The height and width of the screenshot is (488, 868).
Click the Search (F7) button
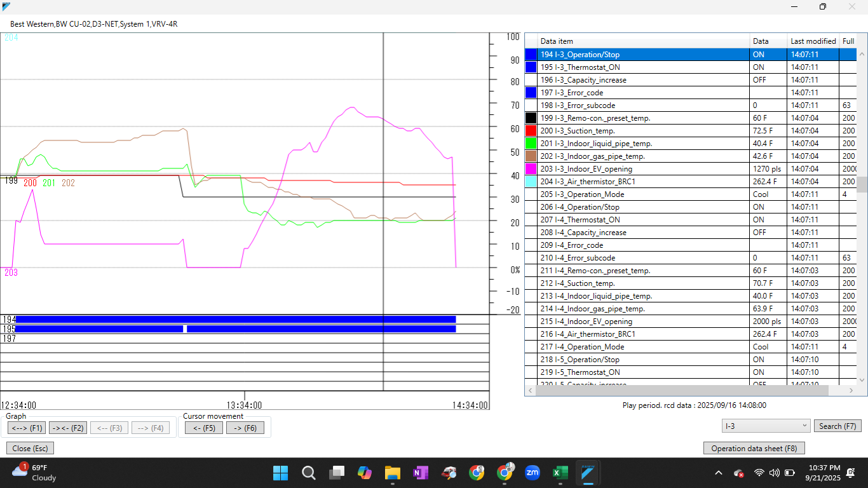coord(837,425)
